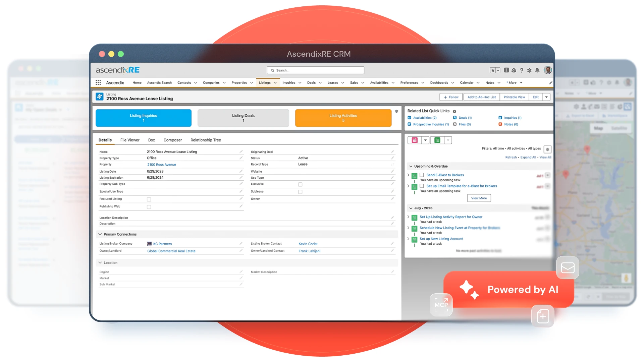Open Availabilities (2) quick link

pos(425,118)
